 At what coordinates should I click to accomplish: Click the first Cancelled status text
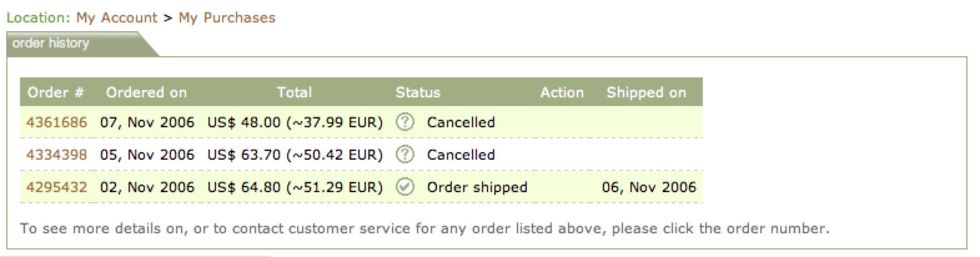click(x=461, y=122)
